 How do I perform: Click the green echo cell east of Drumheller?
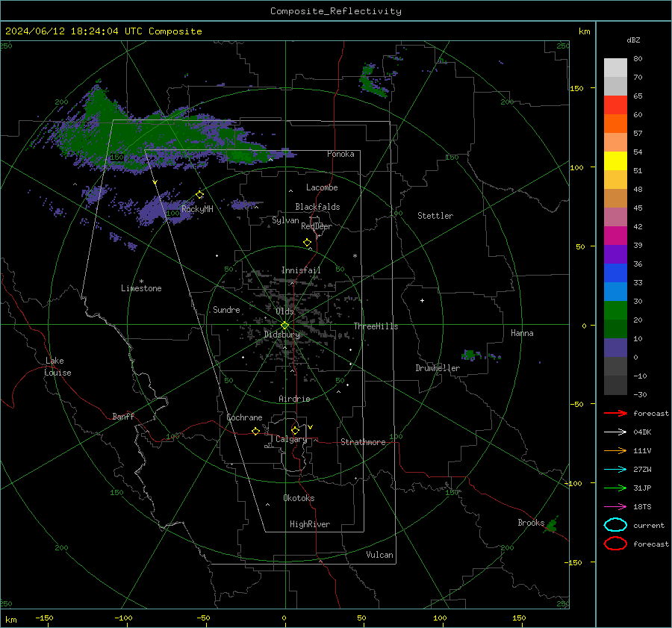tap(469, 355)
